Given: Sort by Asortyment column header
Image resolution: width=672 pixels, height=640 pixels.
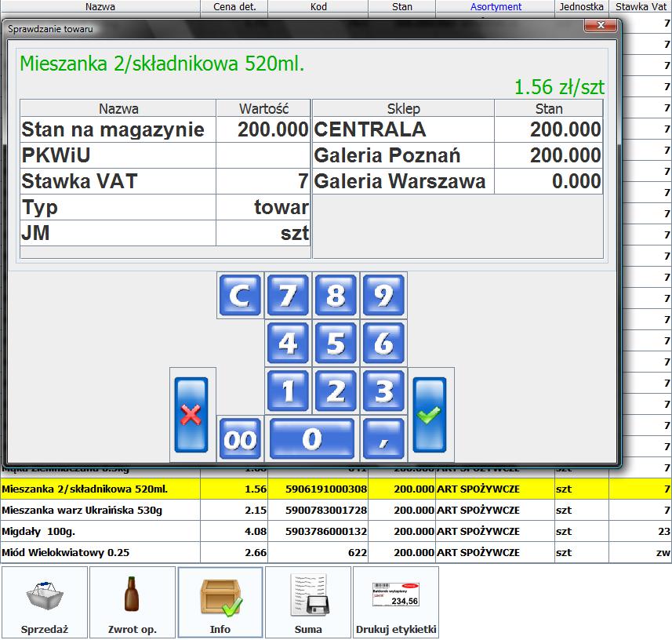Looking at the screenshot, I should [496, 6].
